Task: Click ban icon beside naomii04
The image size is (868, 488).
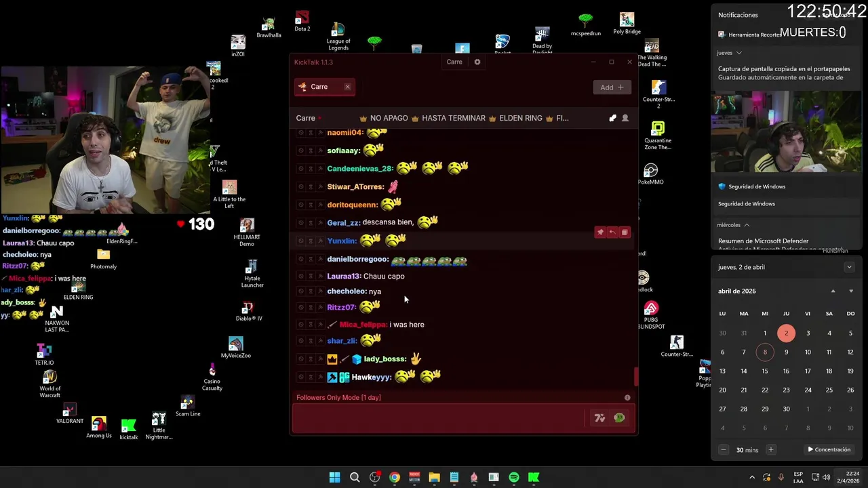Action: tap(301, 133)
